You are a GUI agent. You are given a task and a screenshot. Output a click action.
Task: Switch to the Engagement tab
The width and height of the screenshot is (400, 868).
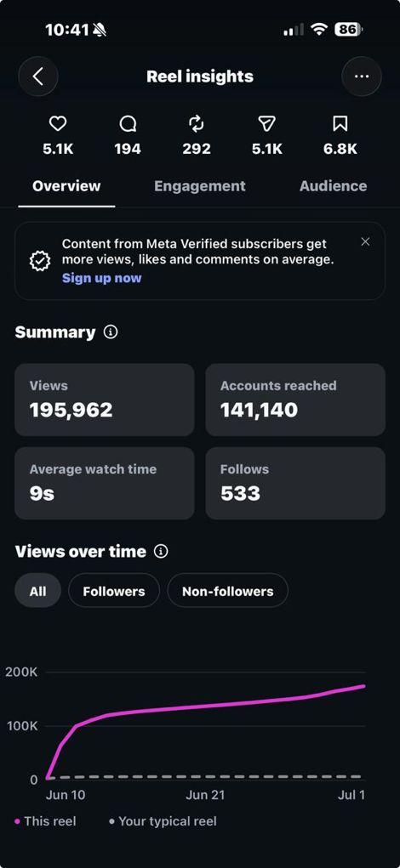coord(199,186)
